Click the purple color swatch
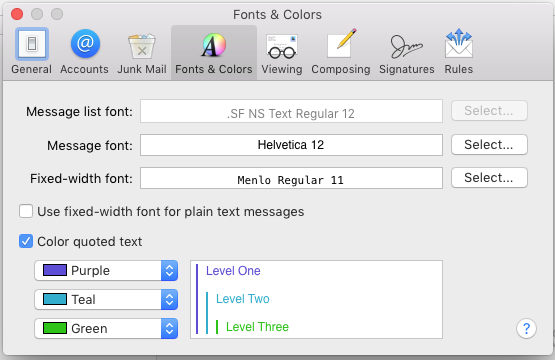The height and width of the screenshot is (360, 555). 55,270
